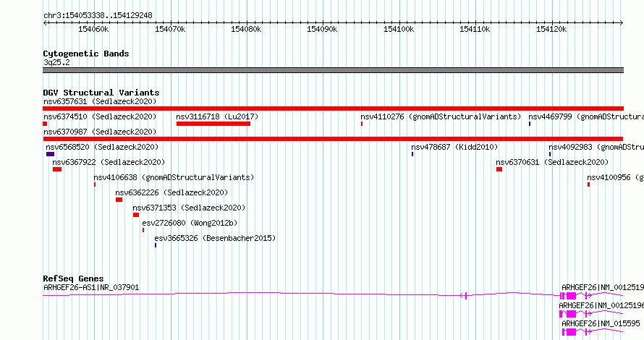This screenshot has width=644, height=340.
Task: Select the ARHGEF26-AS1 exon tick on the gene line
Action: click(466, 295)
